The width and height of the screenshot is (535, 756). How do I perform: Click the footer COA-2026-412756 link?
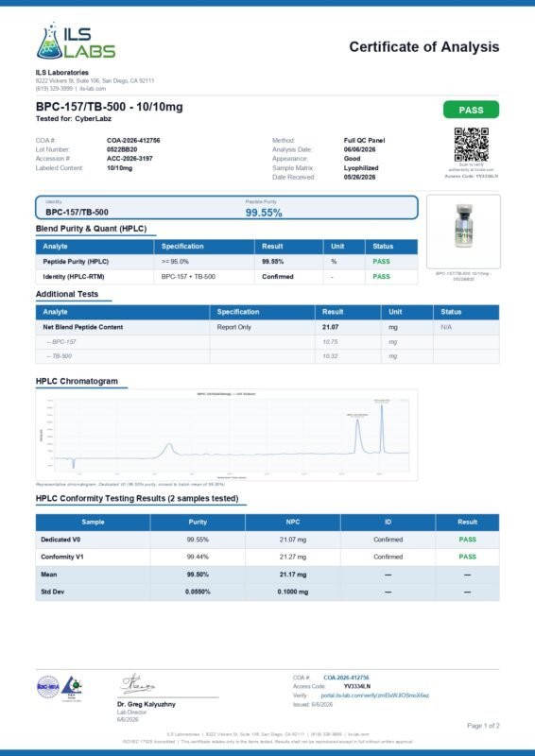346,678
